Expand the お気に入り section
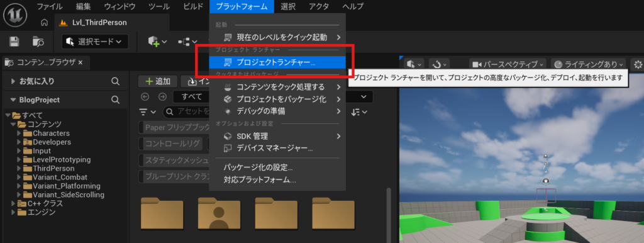The width and height of the screenshot is (644, 243). tap(14, 81)
